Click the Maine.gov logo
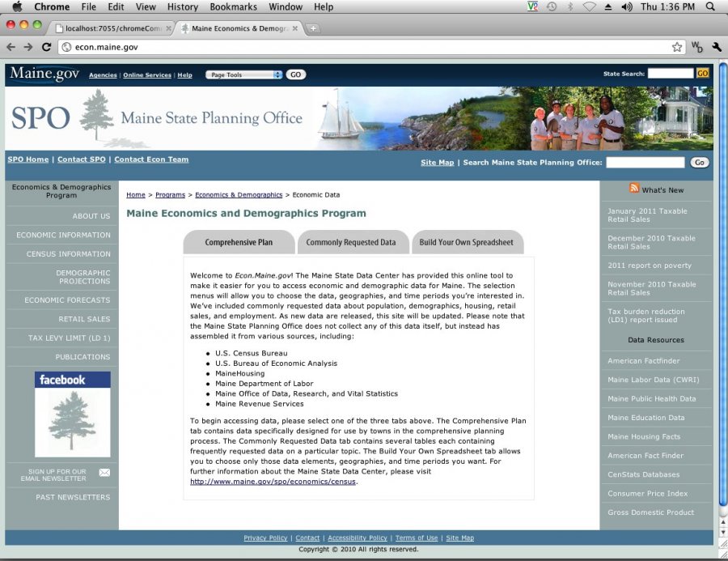Screen dimensions: 728x561 click(x=44, y=74)
